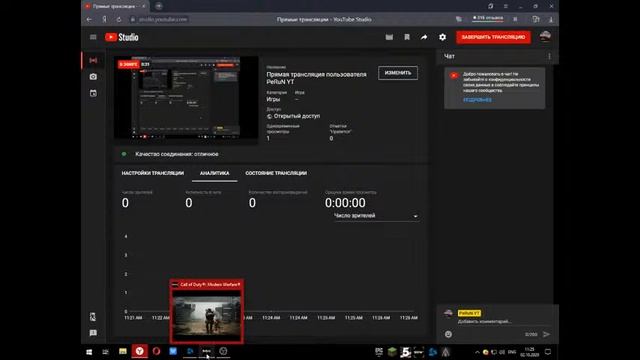Select the АНАЛИТИКА tab

click(214, 173)
